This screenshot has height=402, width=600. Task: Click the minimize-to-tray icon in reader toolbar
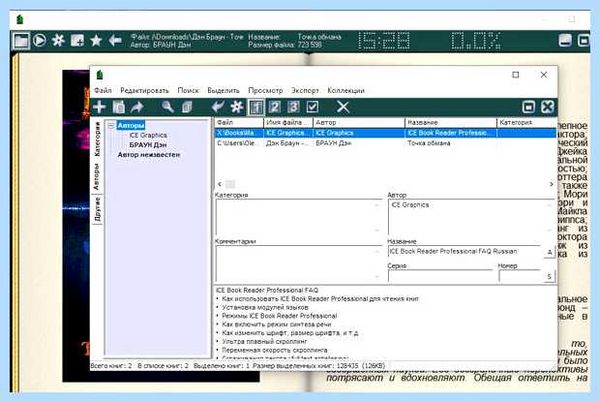pyautogui.click(x=565, y=40)
